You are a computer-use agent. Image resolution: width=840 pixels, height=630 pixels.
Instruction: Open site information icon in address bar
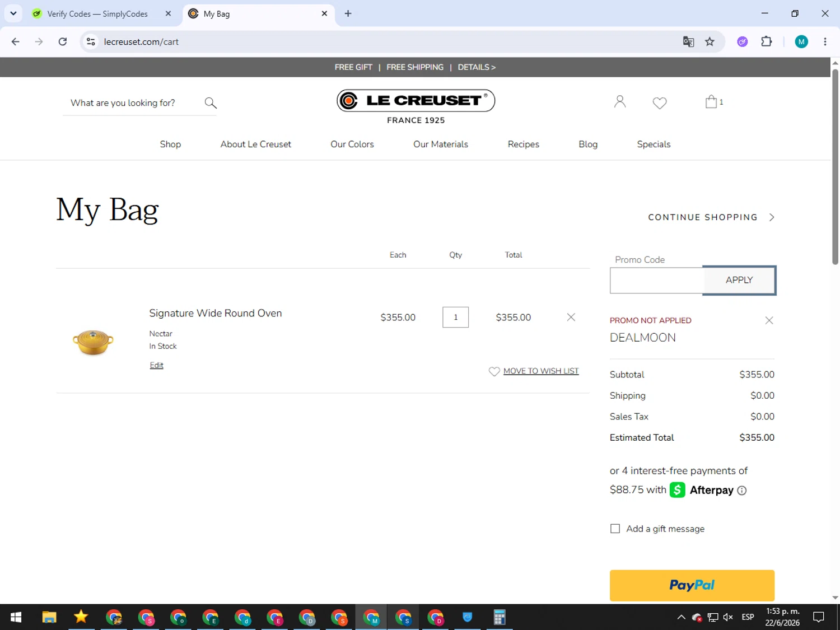(91, 41)
